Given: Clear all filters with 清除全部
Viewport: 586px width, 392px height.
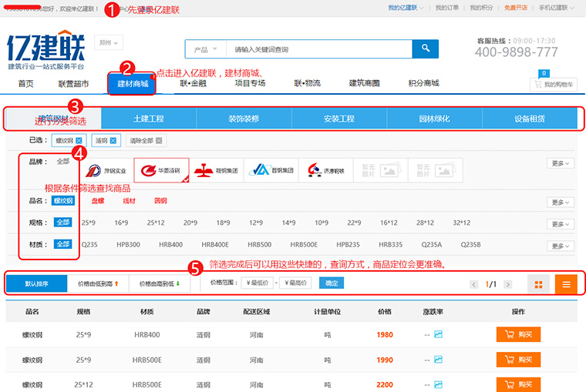Looking at the screenshot, I should point(146,140).
